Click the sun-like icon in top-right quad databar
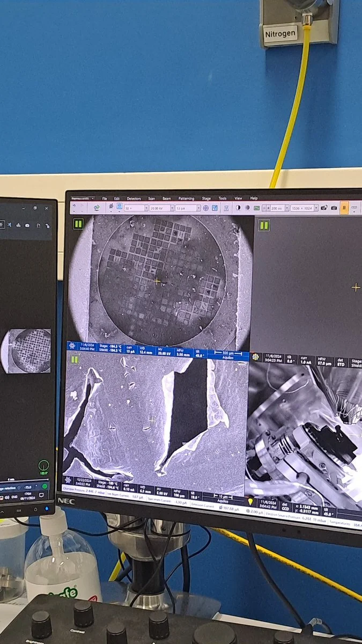Screen dimensions: 362x644 [256, 357]
